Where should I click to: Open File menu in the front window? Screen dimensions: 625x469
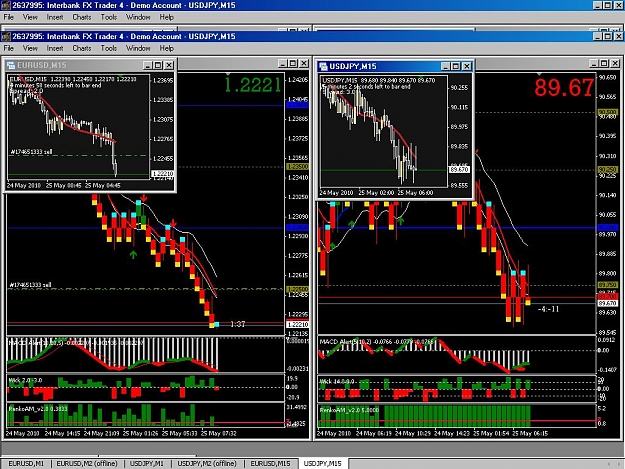(8, 48)
